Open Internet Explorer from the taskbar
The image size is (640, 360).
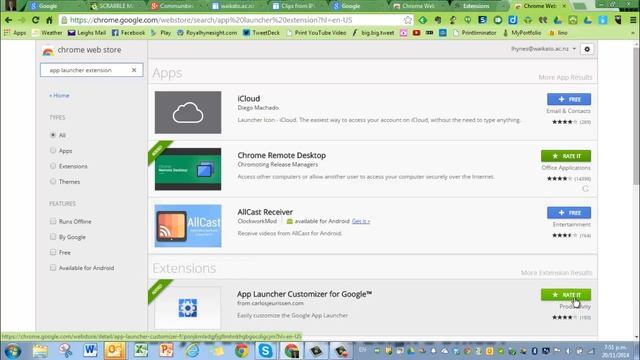(192, 351)
